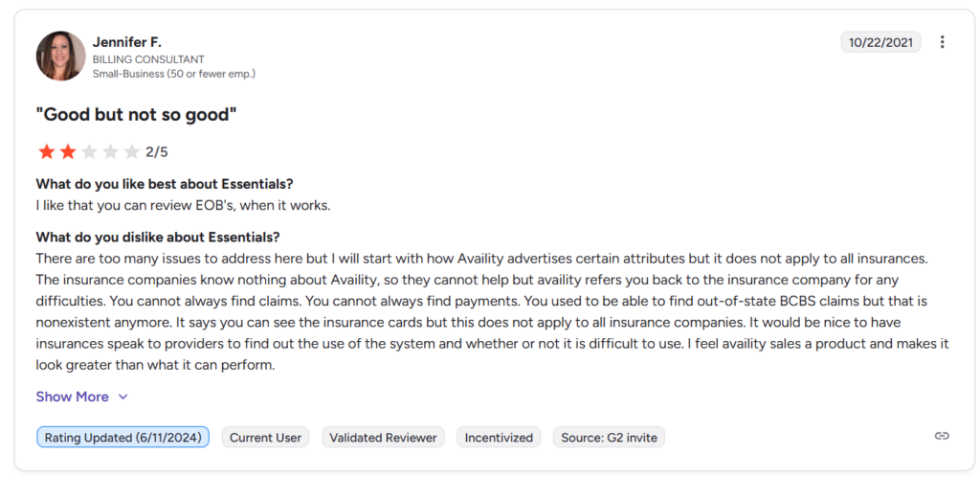Select the Current User tag
This screenshot has height=478, width=980.
[266, 438]
